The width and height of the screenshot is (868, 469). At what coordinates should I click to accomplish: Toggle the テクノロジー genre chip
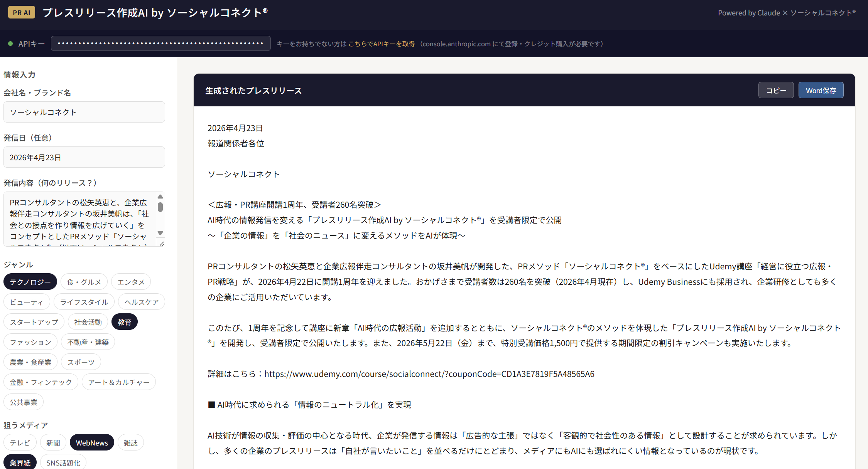pyautogui.click(x=30, y=282)
